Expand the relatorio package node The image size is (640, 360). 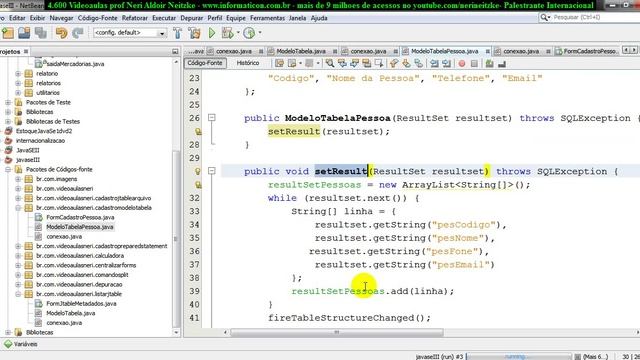[18, 73]
